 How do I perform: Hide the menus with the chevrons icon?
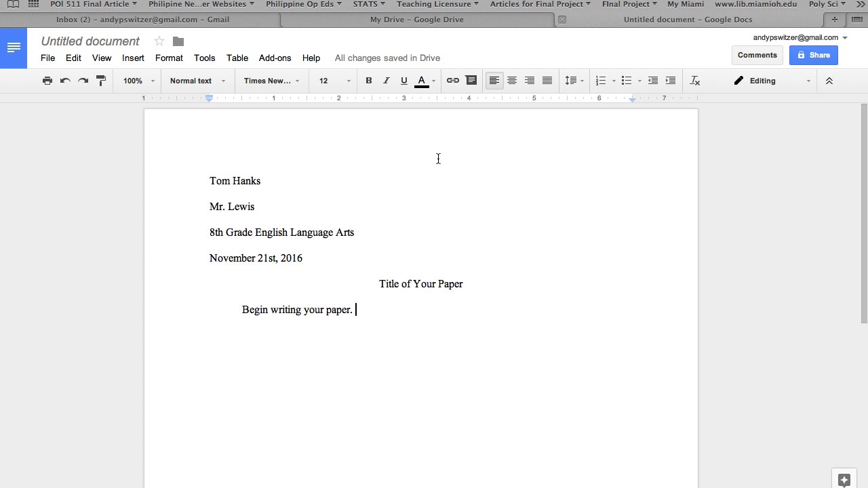click(x=829, y=81)
